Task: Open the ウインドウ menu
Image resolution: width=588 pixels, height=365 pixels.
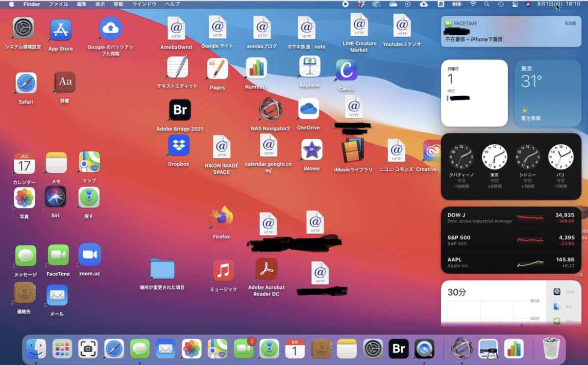Action: tap(144, 4)
